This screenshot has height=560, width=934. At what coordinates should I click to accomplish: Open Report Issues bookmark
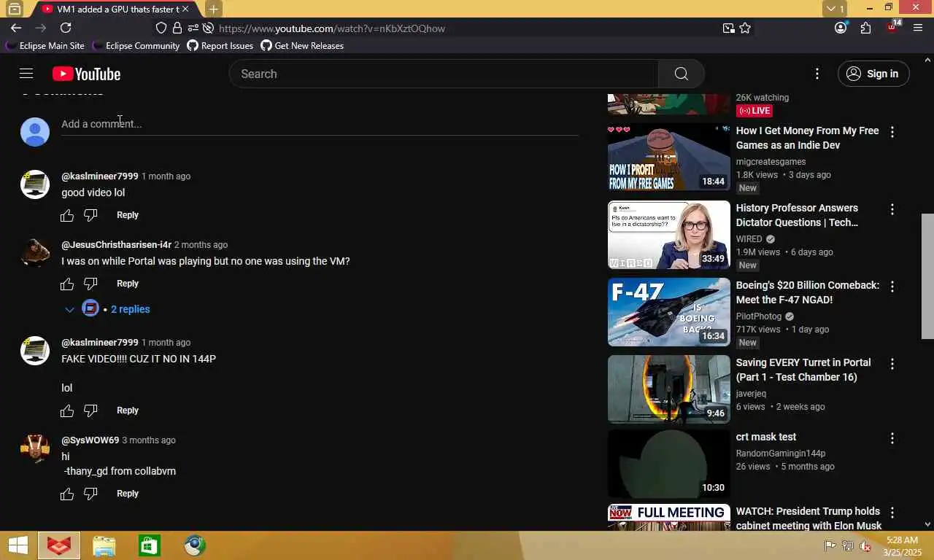point(220,46)
